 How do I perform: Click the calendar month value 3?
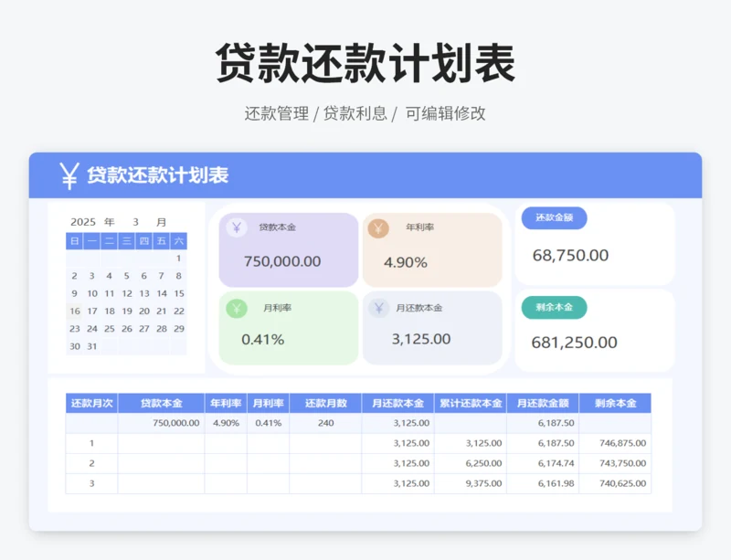click(x=135, y=222)
